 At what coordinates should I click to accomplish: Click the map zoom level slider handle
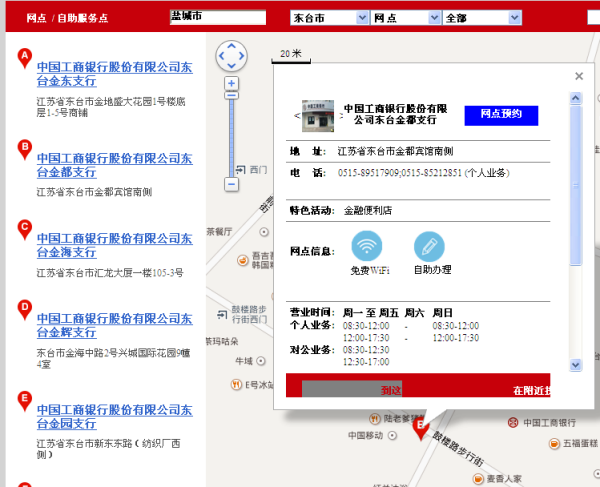pyautogui.click(x=231, y=96)
